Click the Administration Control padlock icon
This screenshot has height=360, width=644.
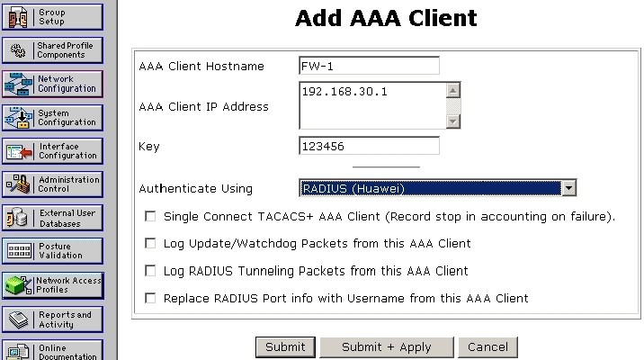coord(18,184)
